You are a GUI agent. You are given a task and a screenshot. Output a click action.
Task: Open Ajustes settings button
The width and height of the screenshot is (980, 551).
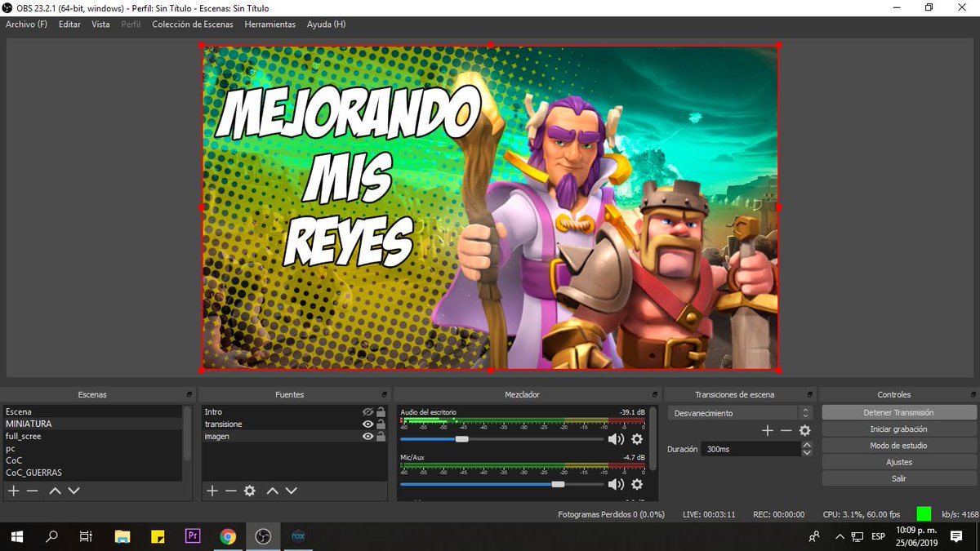[x=898, y=462]
